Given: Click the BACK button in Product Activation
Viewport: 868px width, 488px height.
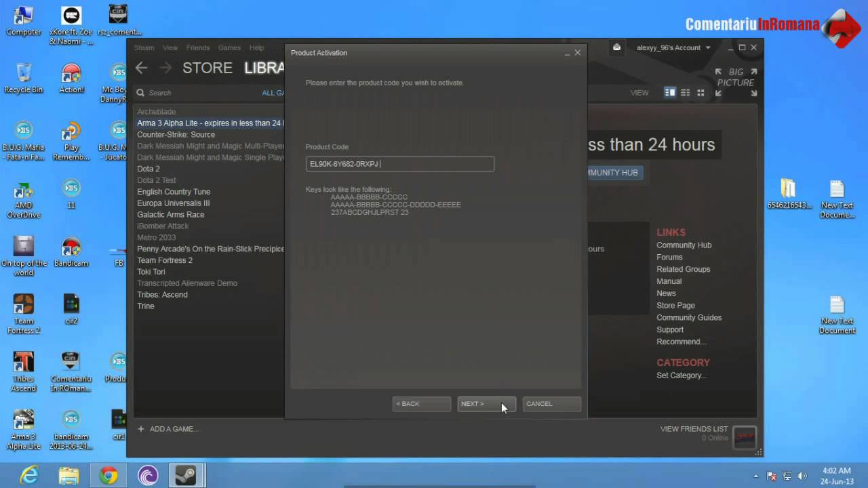Looking at the screenshot, I should click(421, 404).
